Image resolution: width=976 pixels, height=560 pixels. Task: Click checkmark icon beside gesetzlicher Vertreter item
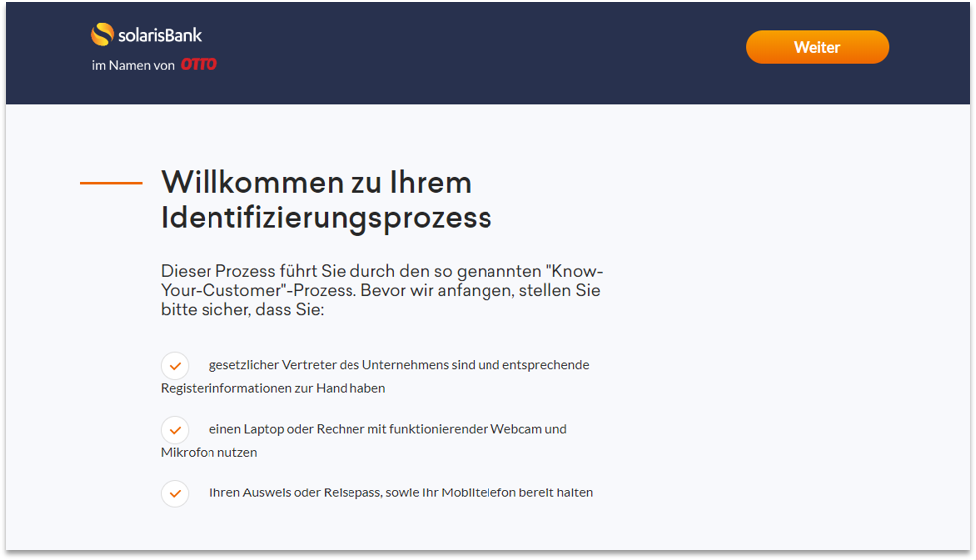(175, 365)
